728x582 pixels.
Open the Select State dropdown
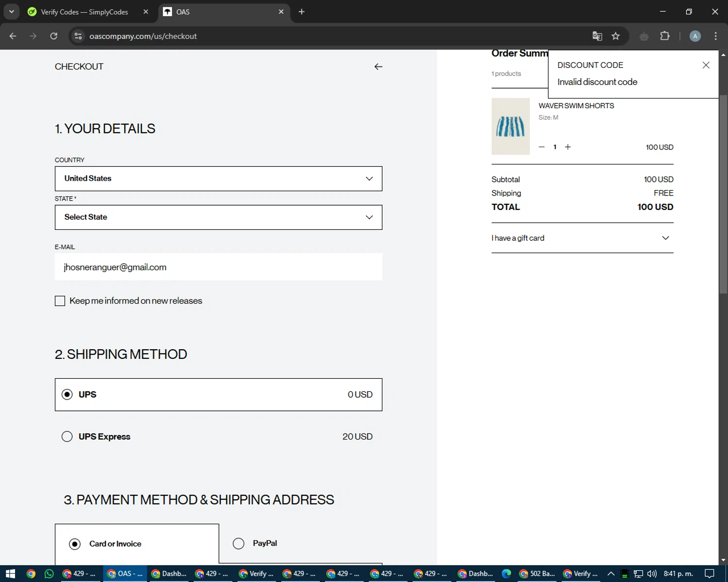click(218, 217)
